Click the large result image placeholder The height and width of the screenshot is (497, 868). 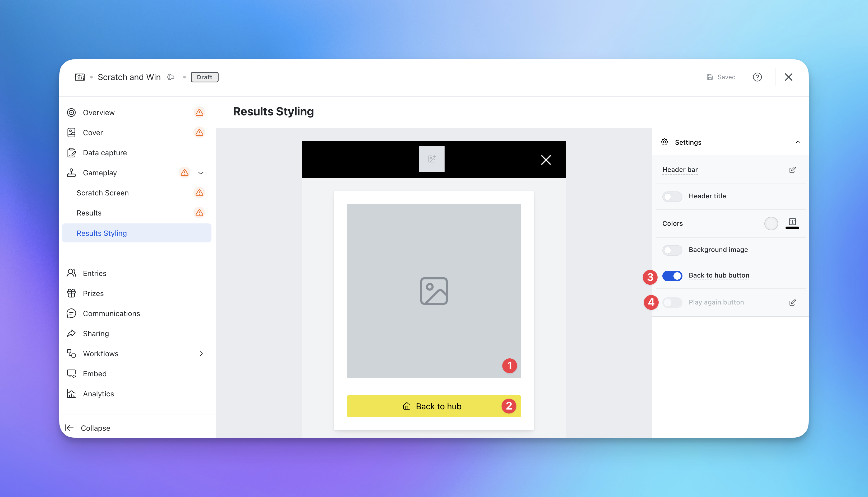(433, 290)
